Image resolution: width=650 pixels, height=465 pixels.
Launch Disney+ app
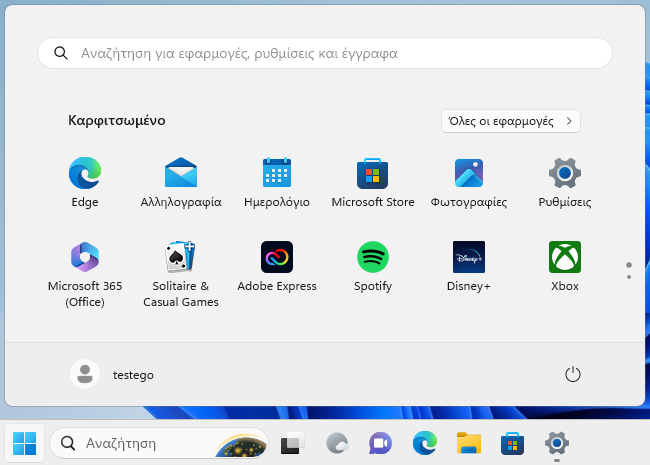468,267
